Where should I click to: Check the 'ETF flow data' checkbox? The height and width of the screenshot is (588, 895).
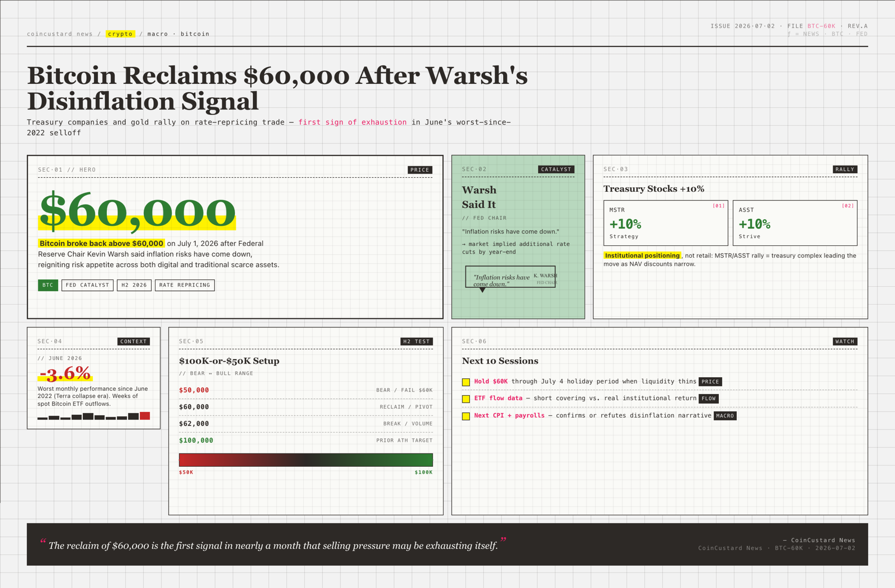click(466, 399)
